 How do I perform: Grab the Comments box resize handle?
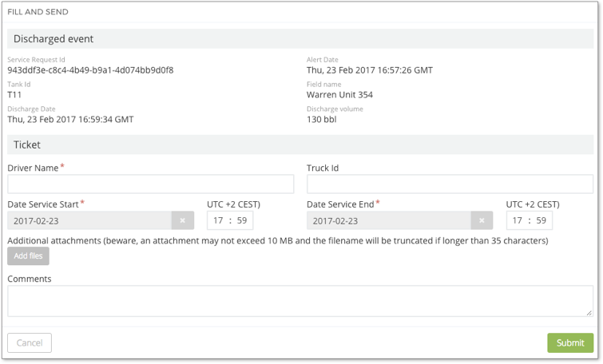[589, 313]
